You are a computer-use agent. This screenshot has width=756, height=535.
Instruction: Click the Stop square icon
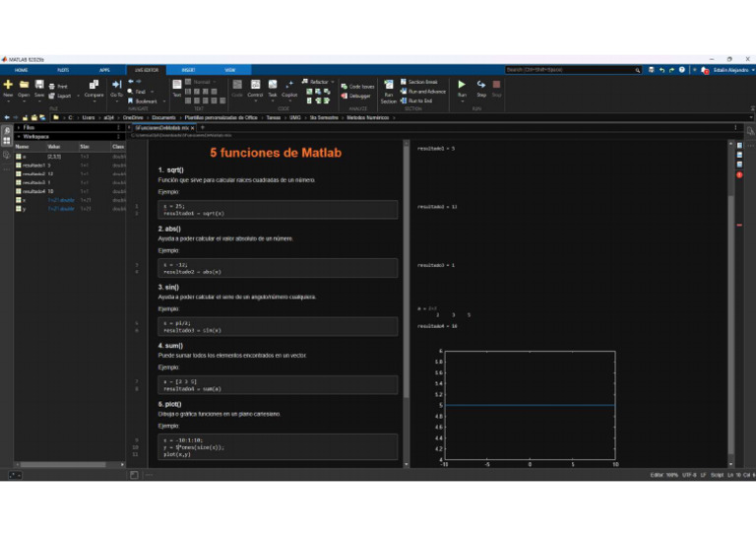point(496,85)
